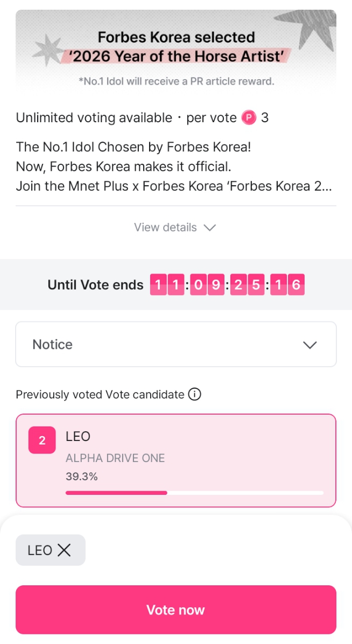
Task: Tap the info icon beside Previously voted
Action: [x=194, y=395]
